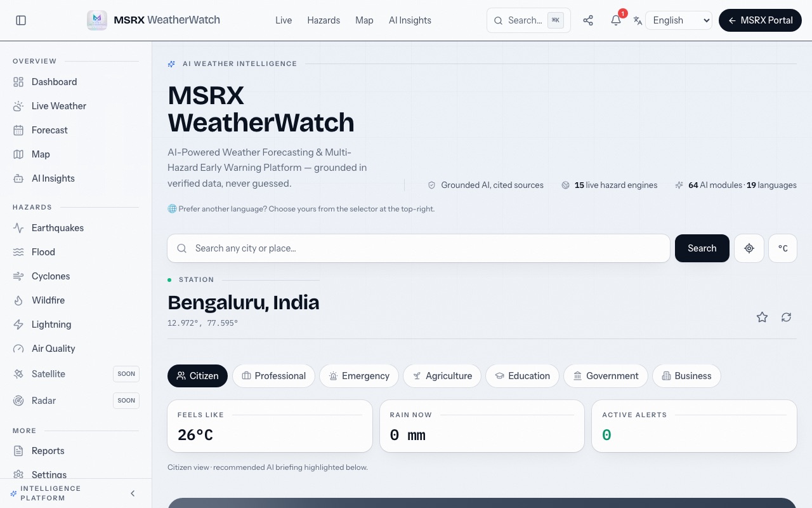Open the English language dropdown
812x508 pixels.
click(x=679, y=20)
